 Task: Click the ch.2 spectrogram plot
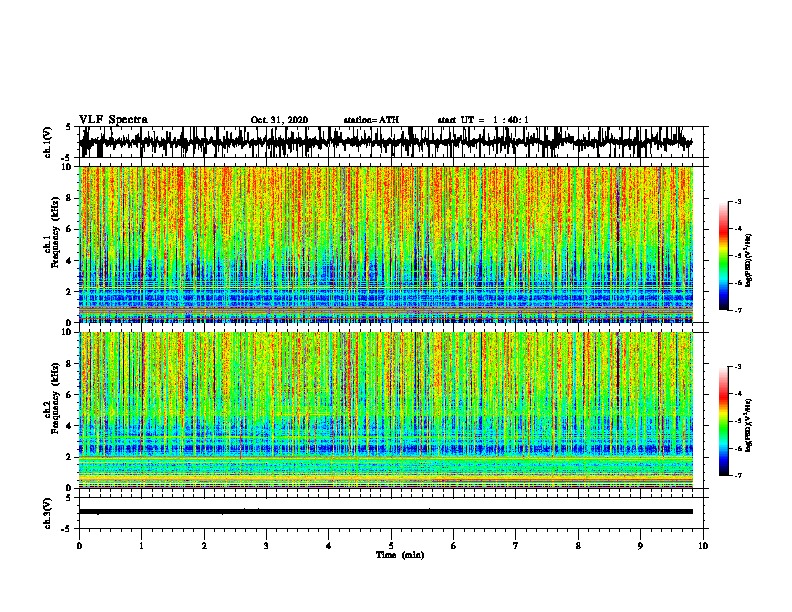coord(386,410)
